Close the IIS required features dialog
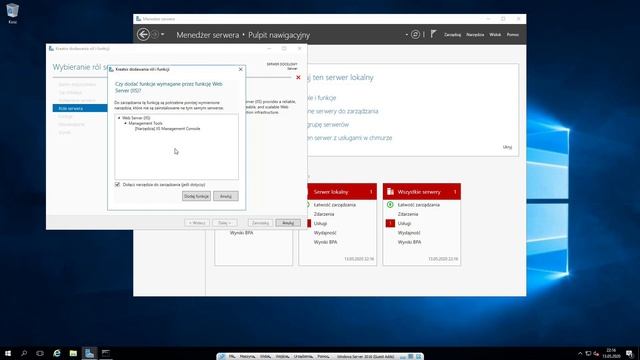This screenshot has width=640, height=360. tap(240, 69)
